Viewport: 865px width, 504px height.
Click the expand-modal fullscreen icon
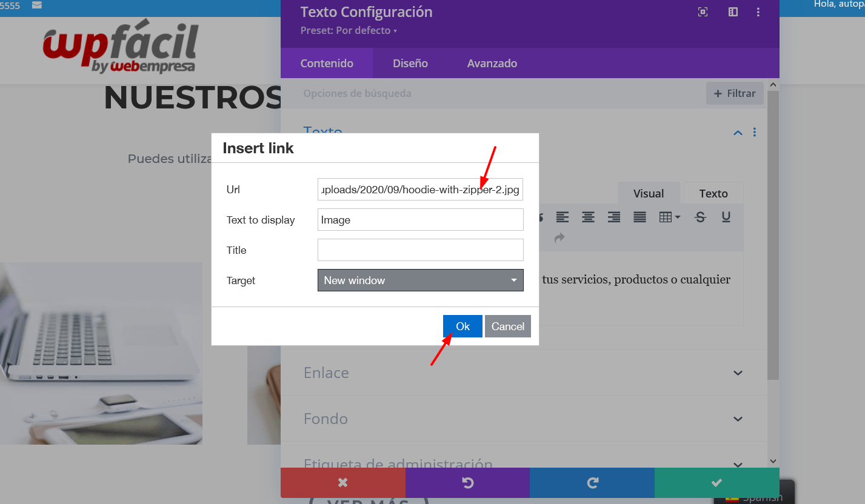[703, 12]
